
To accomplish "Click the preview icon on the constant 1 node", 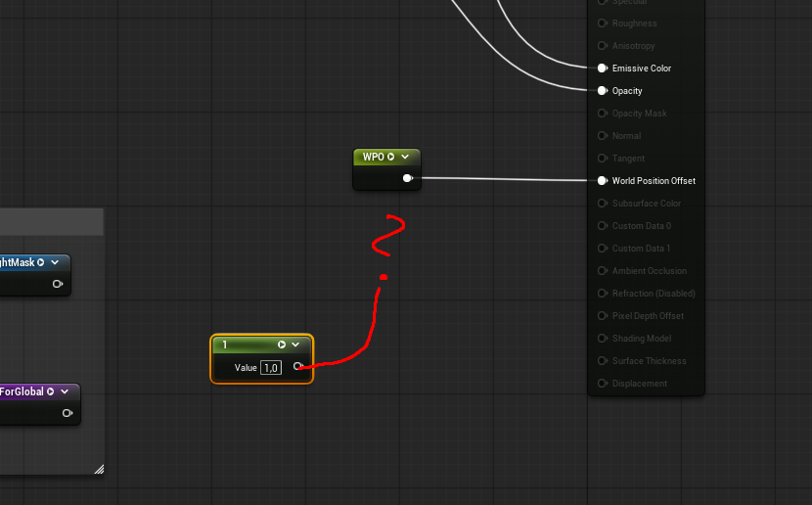I will click(x=281, y=344).
